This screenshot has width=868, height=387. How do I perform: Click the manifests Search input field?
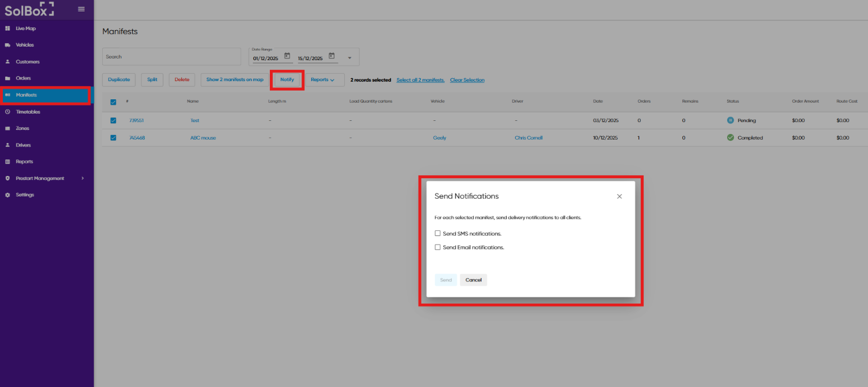pos(172,57)
